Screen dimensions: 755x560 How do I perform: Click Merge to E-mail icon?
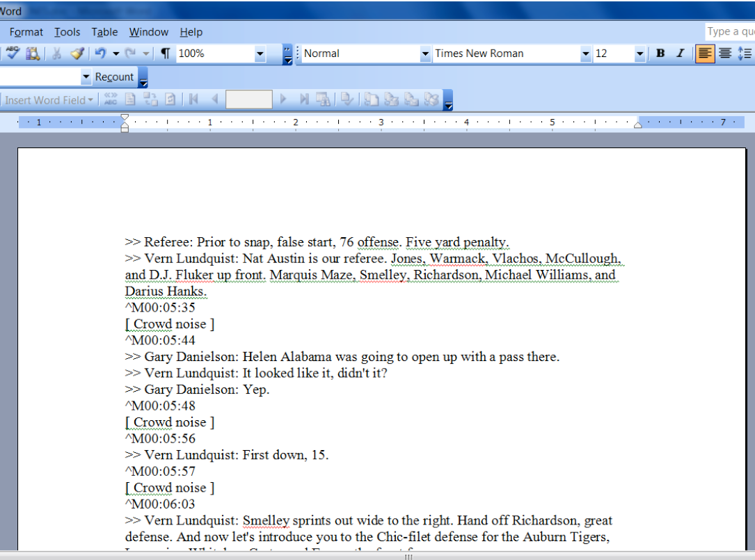click(411, 99)
